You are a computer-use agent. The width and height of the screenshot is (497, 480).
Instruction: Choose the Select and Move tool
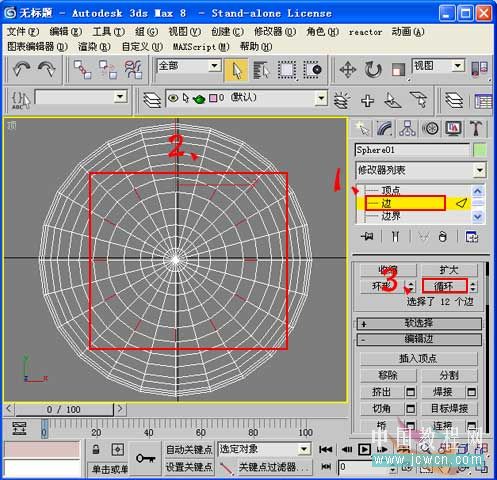point(348,70)
